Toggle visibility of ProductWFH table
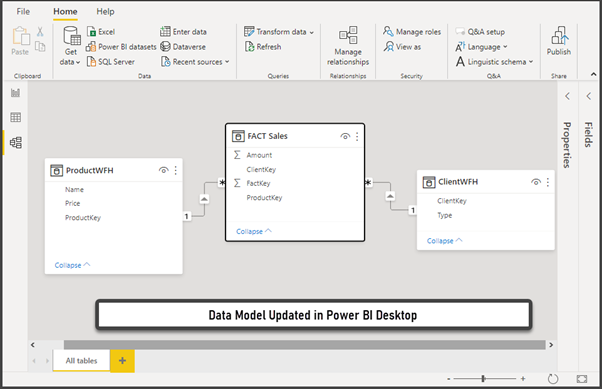The image size is (602, 389). pyautogui.click(x=164, y=170)
